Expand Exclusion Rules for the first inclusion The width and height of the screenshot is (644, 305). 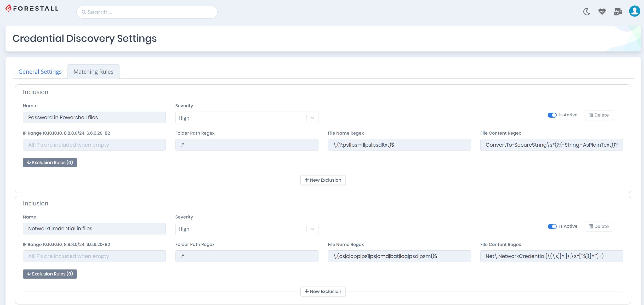coord(50,162)
